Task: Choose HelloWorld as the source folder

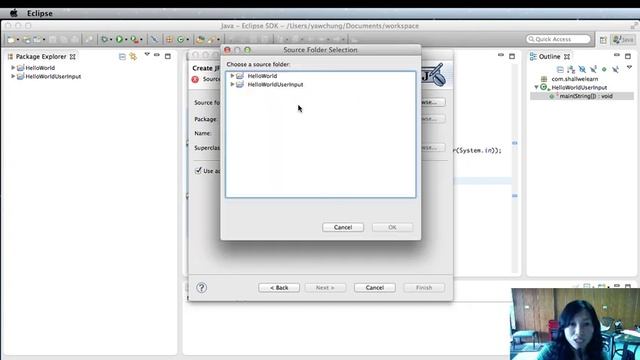Action: coord(262,76)
